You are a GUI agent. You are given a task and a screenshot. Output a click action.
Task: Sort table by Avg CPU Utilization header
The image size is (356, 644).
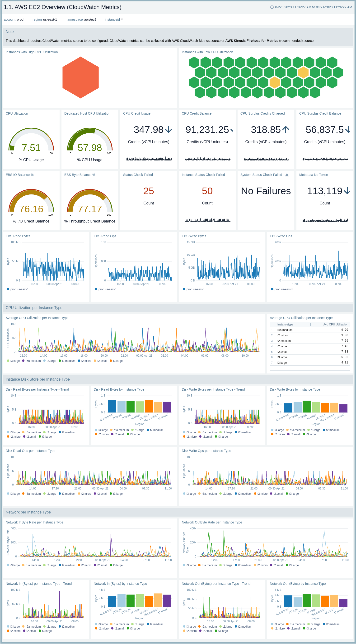335,324
